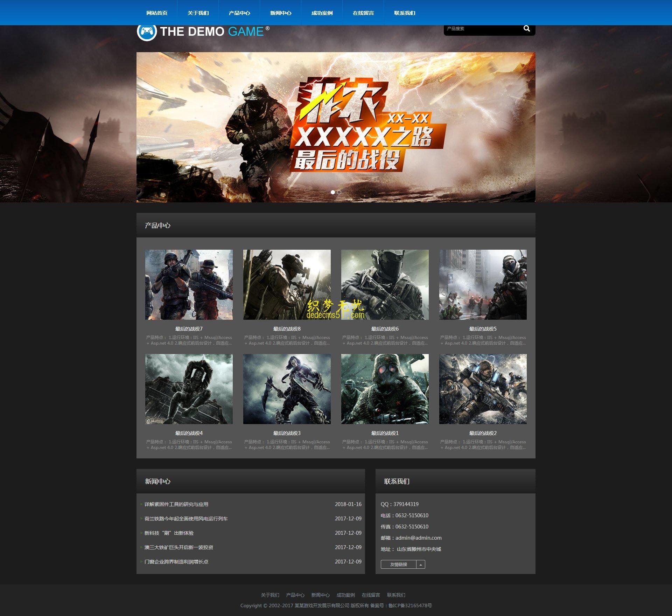
Task: Select the second banner slide dot
Action: (339, 192)
